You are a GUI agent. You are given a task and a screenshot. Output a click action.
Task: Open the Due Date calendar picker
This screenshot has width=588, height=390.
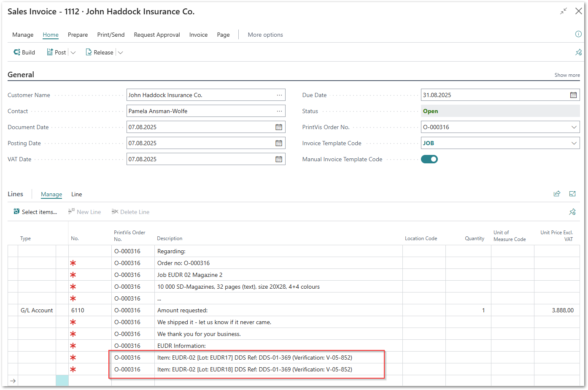click(573, 95)
